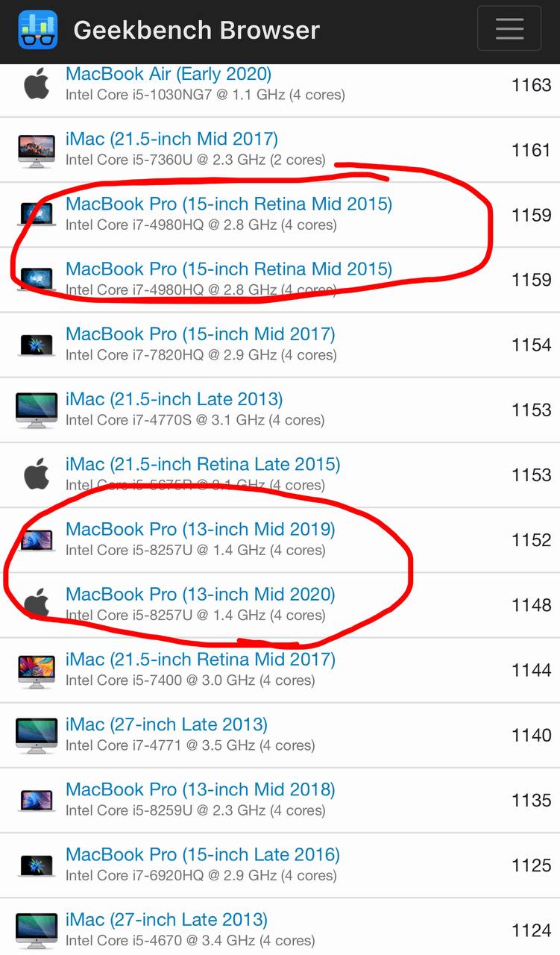Open MacBook Air (Early 2020) link

pyautogui.click(x=169, y=74)
